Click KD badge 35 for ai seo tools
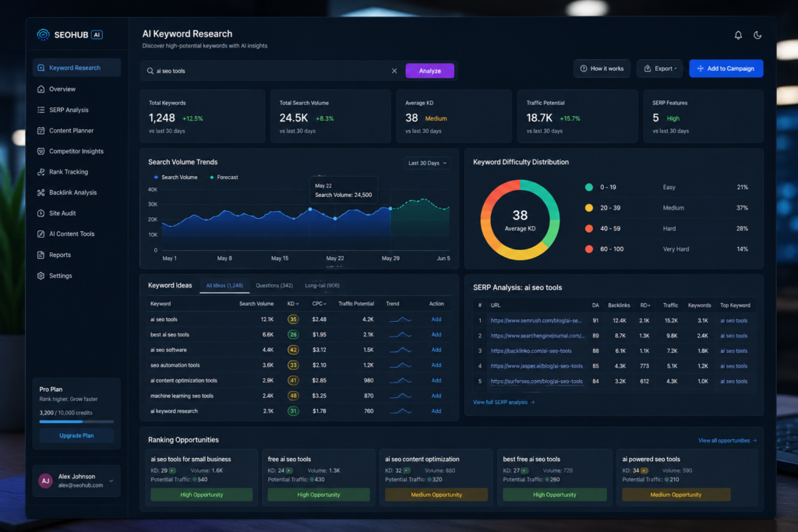 [x=293, y=319]
